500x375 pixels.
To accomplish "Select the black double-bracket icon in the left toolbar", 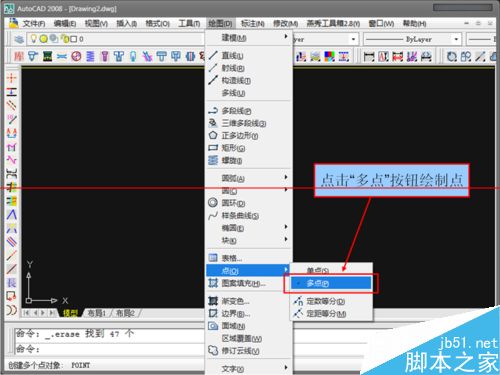I will [x=12, y=173].
